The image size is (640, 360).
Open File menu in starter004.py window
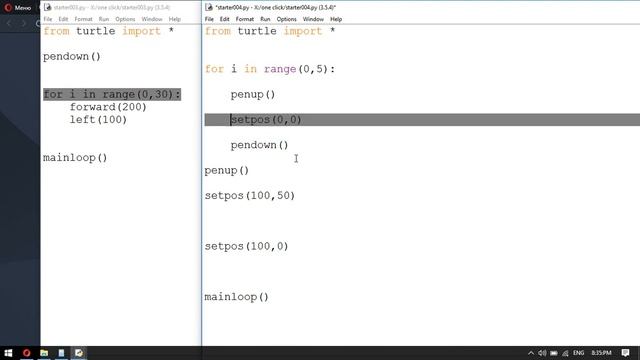coord(209,19)
